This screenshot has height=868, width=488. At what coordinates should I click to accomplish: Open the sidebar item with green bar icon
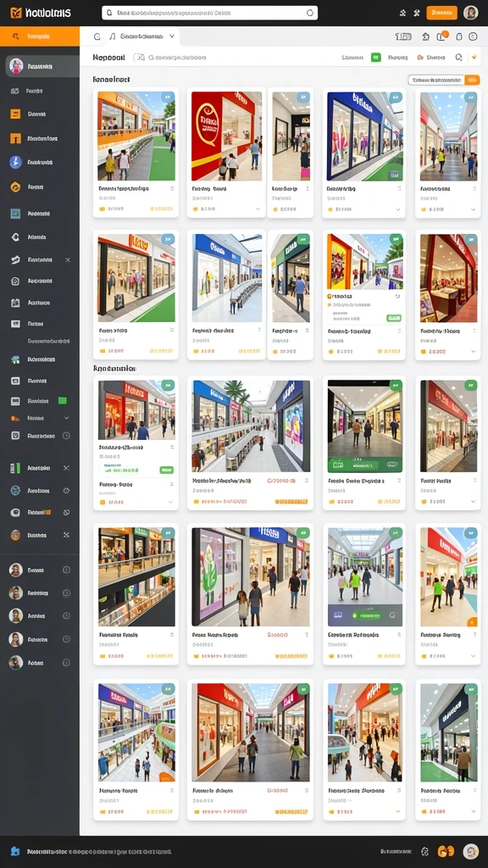(40, 468)
